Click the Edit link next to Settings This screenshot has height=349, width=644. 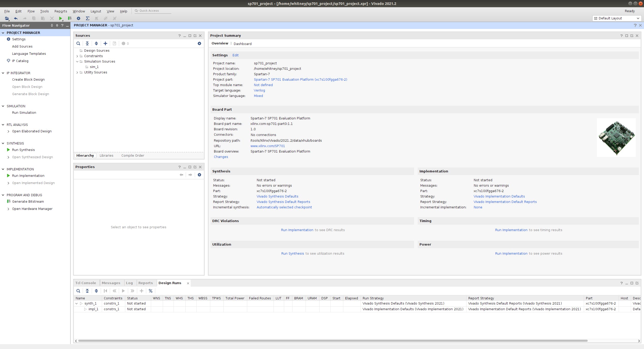[235, 55]
